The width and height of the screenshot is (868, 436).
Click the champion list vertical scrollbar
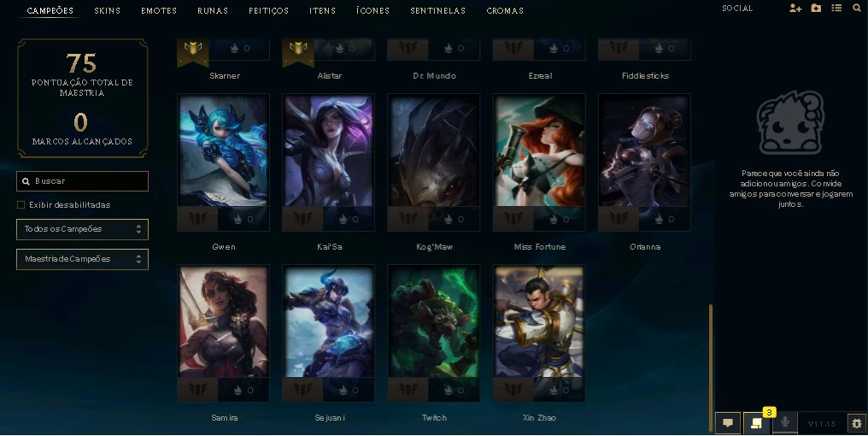[x=711, y=368]
